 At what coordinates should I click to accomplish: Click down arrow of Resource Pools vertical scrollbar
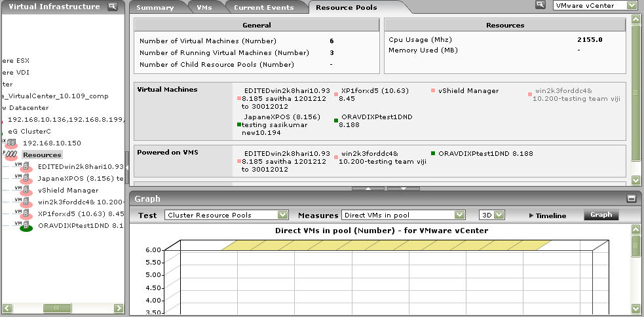[x=635, y=180]
